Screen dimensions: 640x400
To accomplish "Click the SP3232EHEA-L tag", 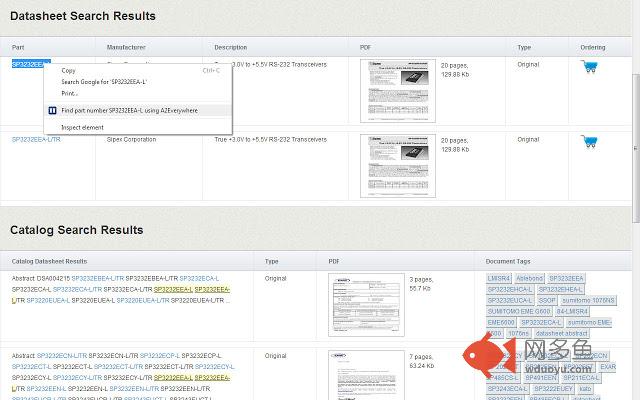I will pyautogui.click(x=560, y=289).
